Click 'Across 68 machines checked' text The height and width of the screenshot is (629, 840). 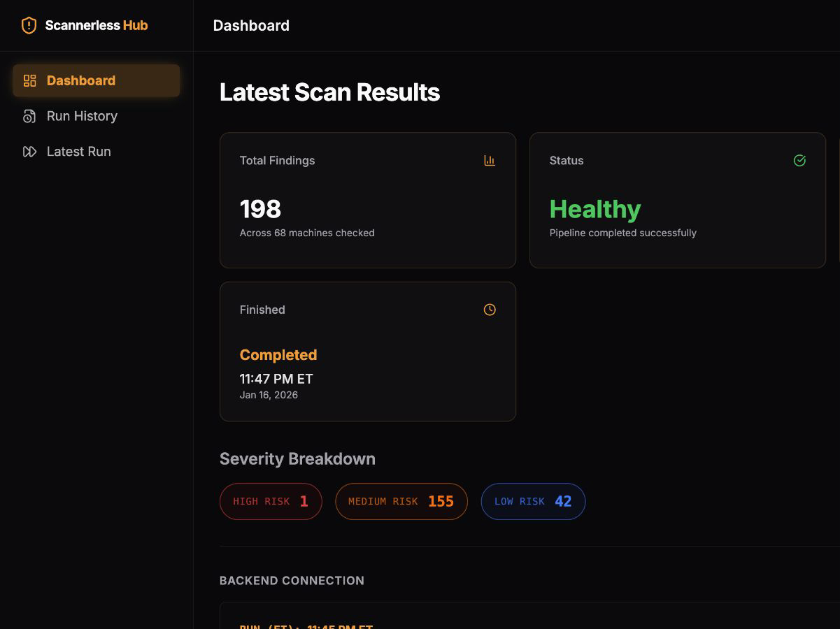[307, 233]
